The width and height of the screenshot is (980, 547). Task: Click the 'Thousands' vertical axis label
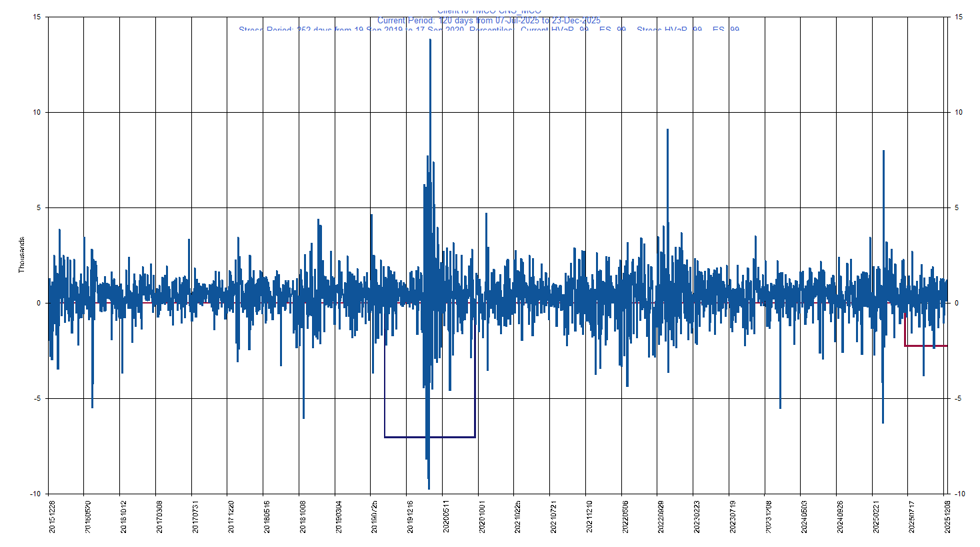[x=21, y=255]
